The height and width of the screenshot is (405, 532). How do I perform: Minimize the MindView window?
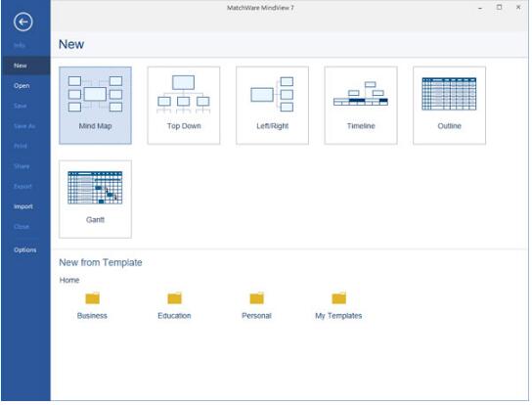[480, 8]
